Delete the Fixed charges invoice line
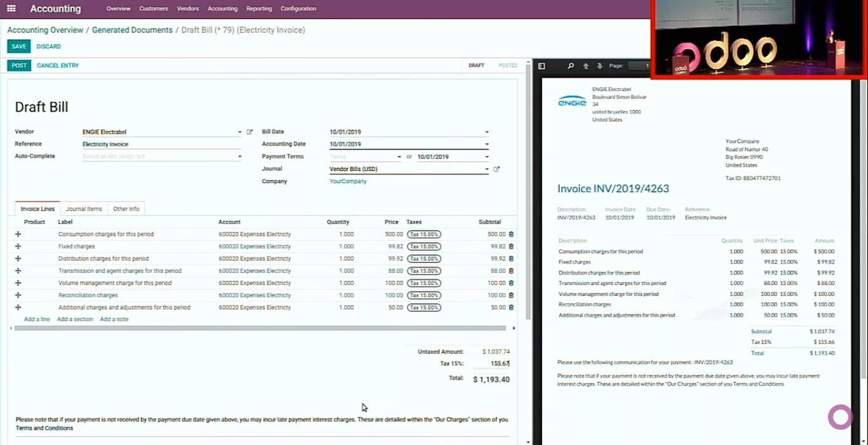Viewport: 868px width, 445px height. [512, 247]
